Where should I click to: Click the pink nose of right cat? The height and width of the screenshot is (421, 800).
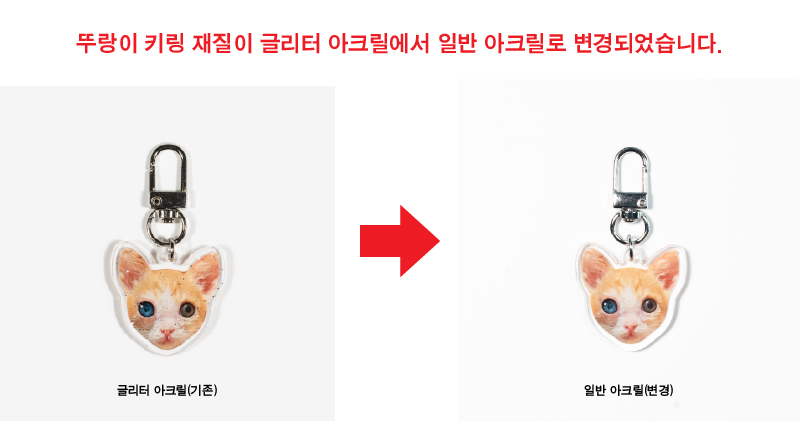click(x=631, y=328)
